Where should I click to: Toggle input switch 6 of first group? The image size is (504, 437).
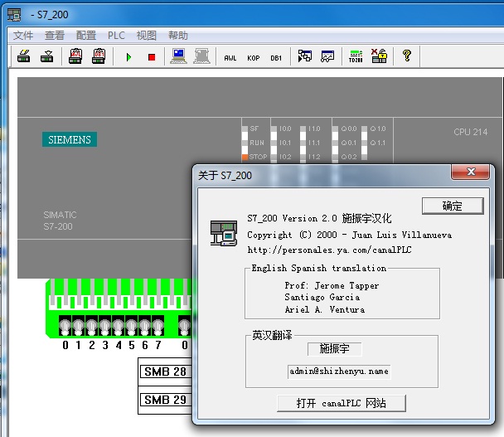point(144,326)
